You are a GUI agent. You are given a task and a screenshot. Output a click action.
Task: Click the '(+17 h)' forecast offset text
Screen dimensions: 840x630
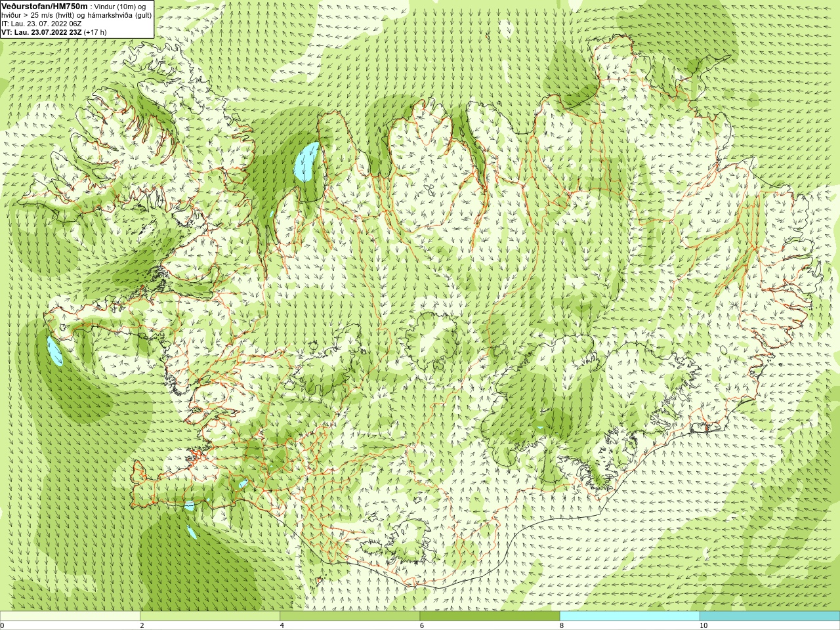[95, 32]
